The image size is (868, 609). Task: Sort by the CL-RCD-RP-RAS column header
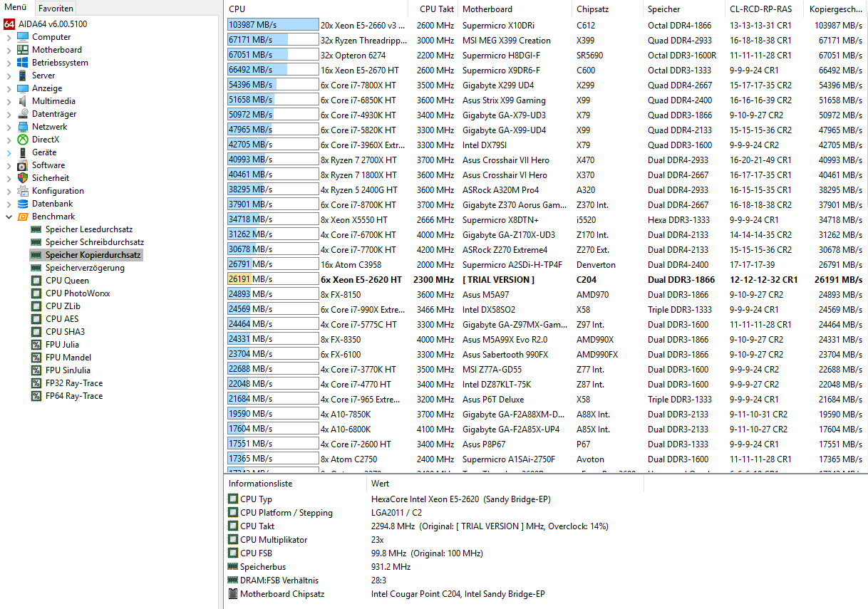[x=765, y=9]
